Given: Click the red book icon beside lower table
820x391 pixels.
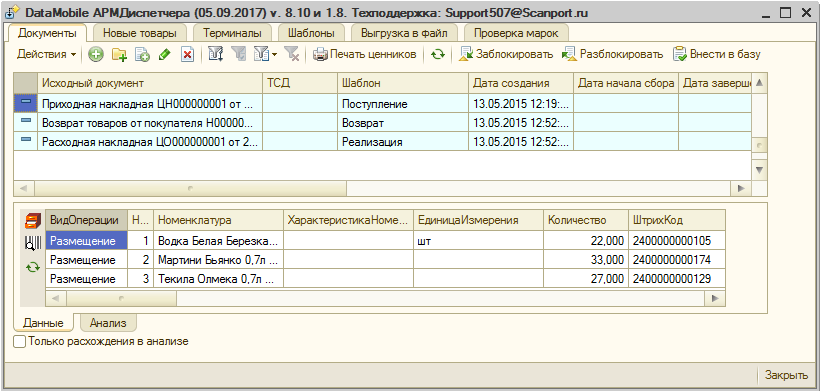Looking at the screenshot, I should (x=33, y=221).
